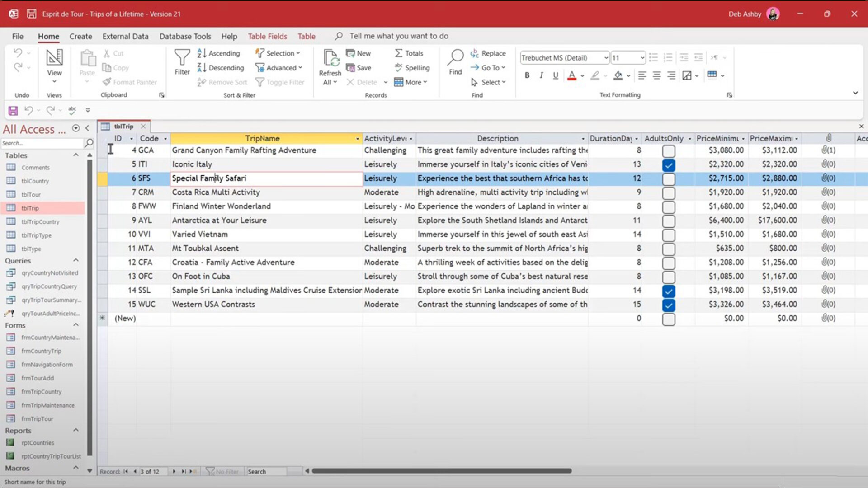Viewport: 868px width, 488px height.
Task: Uncheck AdultsOnly for Iconic Italy
Action: (669, 164)
